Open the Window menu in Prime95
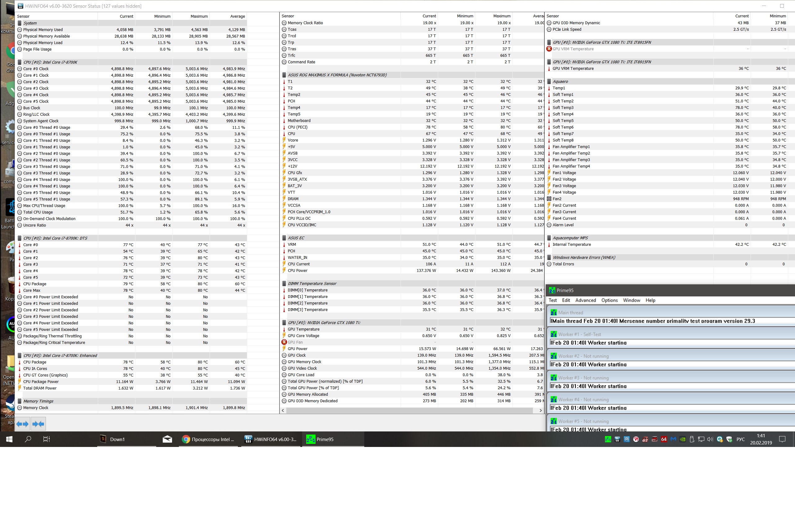This screenshot has height=532, width=795. tap(631, 300)
